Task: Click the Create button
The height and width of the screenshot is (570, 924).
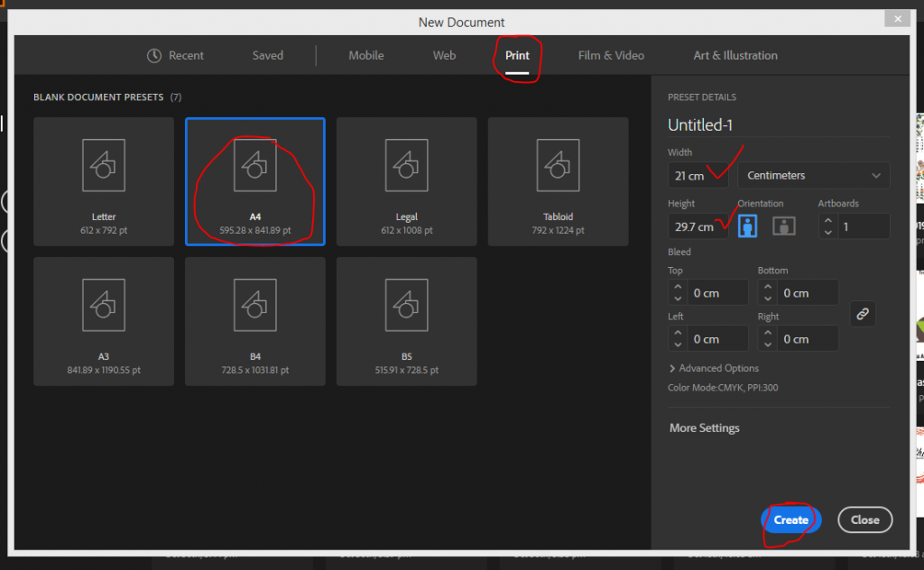Action: [790, 520]
